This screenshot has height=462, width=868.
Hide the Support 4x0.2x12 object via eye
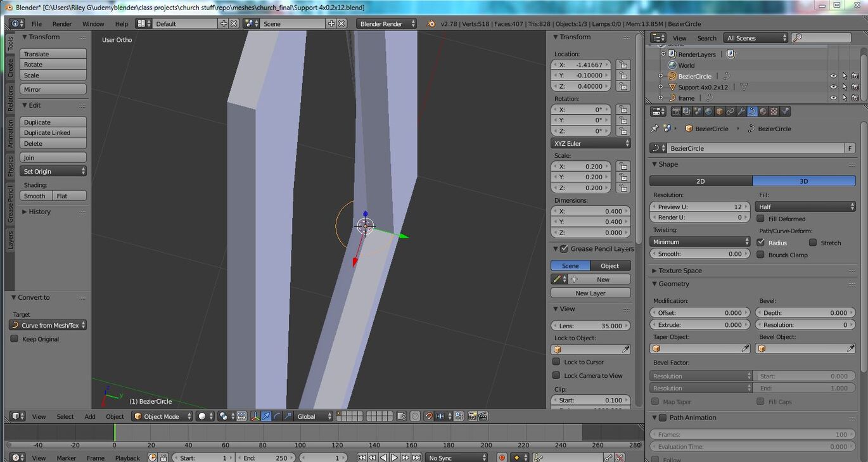tap(833, 87)
